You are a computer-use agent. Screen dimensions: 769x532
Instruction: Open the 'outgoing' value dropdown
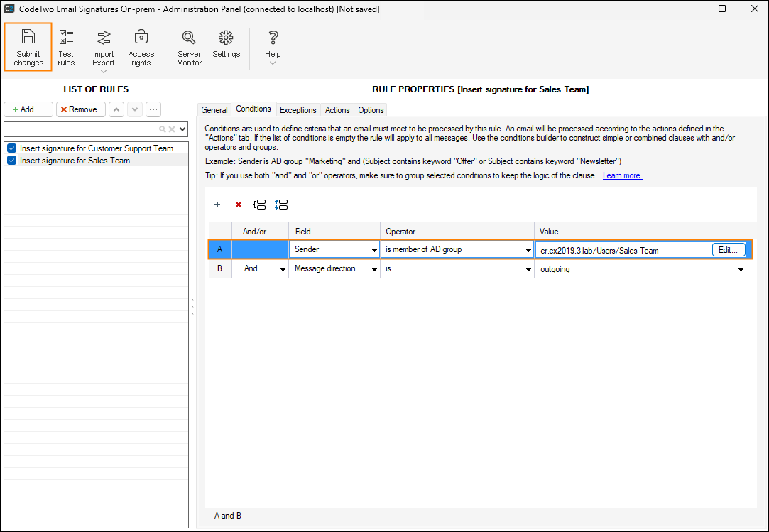(x=741, y=270)
